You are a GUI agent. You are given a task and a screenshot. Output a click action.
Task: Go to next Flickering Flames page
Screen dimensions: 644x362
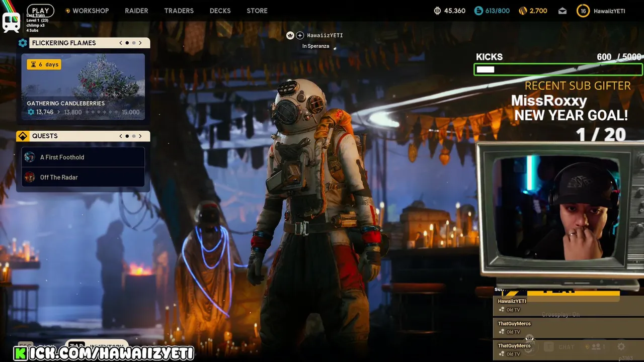(x=140, y=43)
